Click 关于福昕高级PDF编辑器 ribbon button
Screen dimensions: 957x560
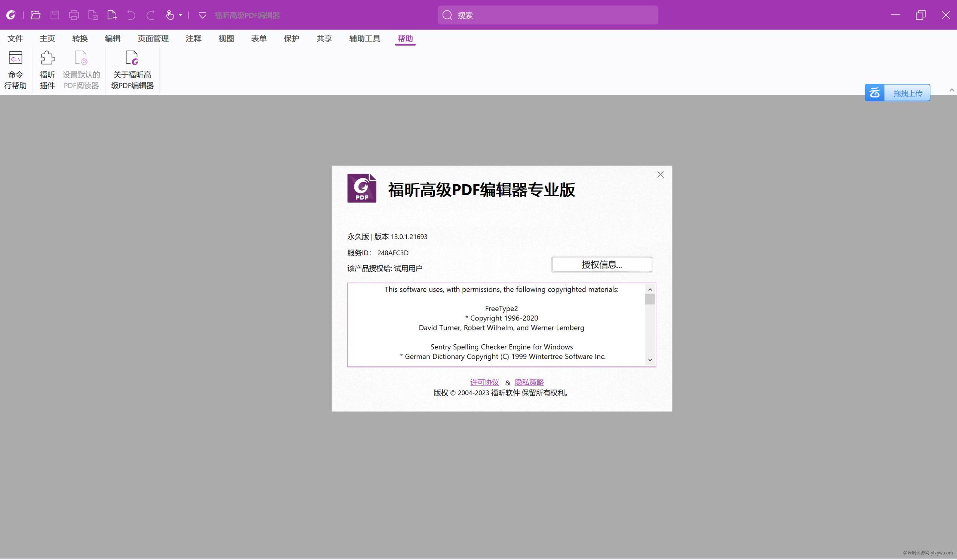132,70
